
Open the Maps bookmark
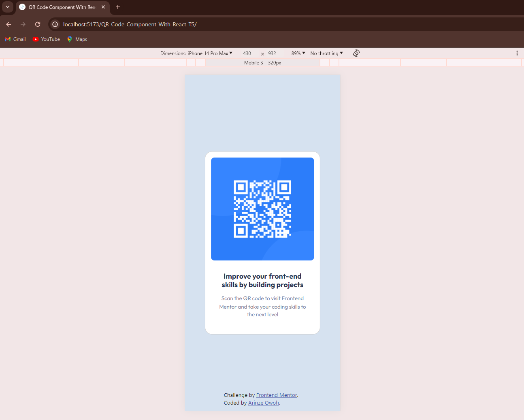[x=77, y=39]
